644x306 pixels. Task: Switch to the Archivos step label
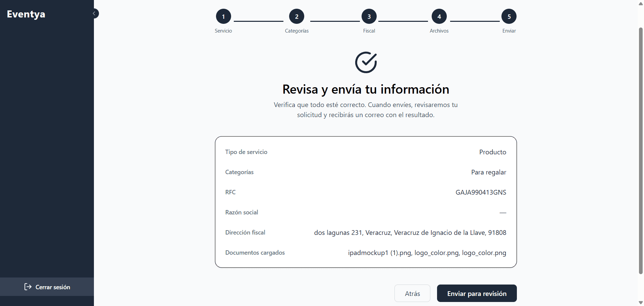tap(439, 31)
